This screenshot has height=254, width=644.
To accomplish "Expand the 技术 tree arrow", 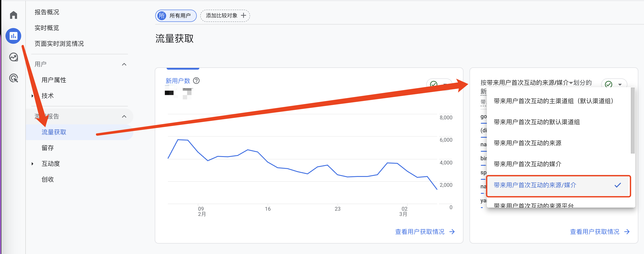I will tap(33, 96).
